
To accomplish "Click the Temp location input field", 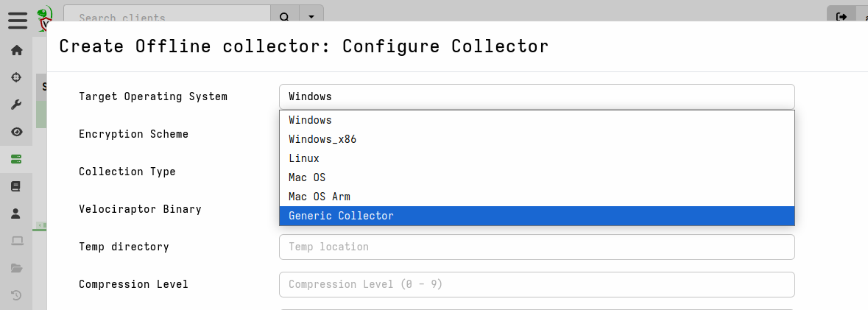I will (x=537, y=247).
